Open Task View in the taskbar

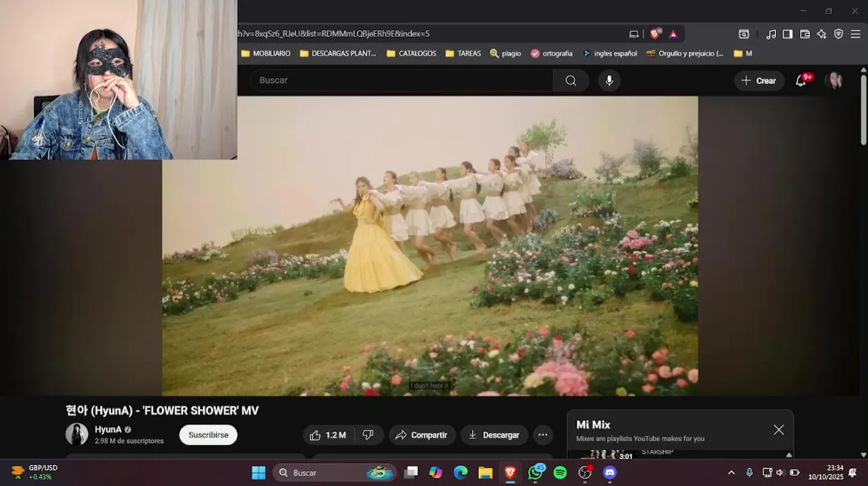(x=411, y=473)
